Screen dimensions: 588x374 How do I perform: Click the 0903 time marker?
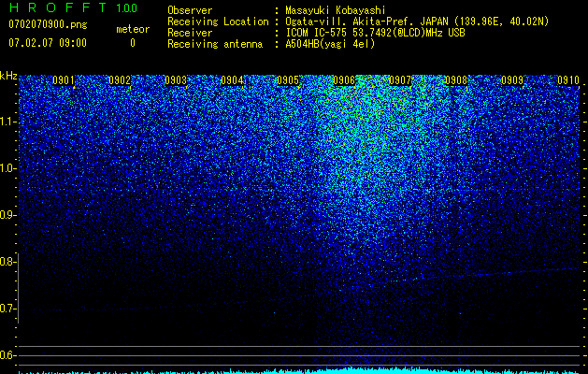pyautogui.click(x=176, y=80)
